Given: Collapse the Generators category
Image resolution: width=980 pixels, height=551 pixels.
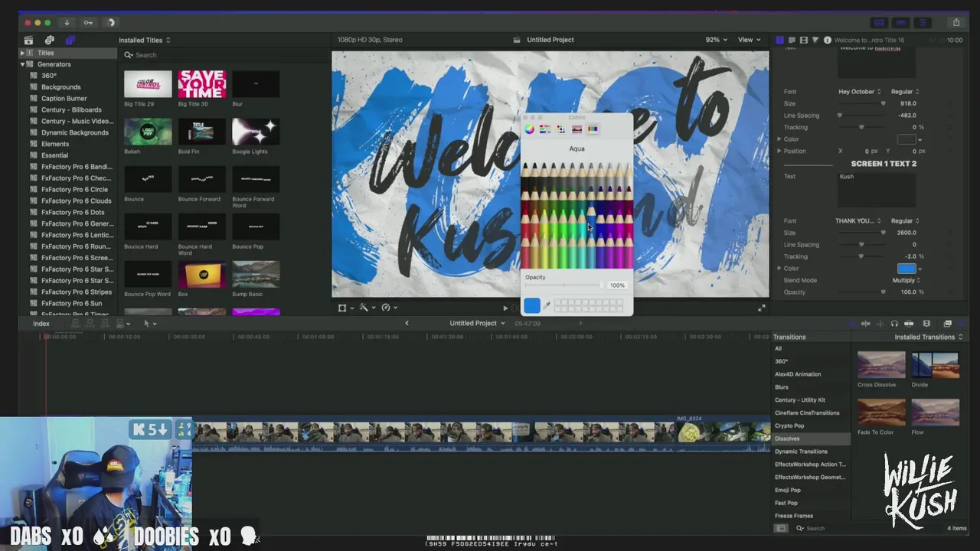Looking at the screenshot, I should (23, 64).
